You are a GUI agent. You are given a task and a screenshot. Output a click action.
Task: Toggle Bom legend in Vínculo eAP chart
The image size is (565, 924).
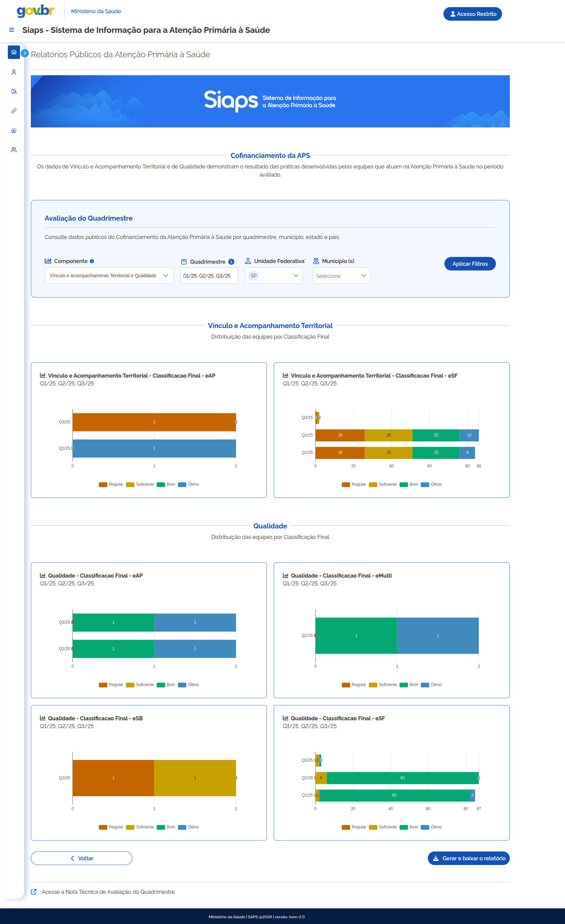[x=166, y=484]
